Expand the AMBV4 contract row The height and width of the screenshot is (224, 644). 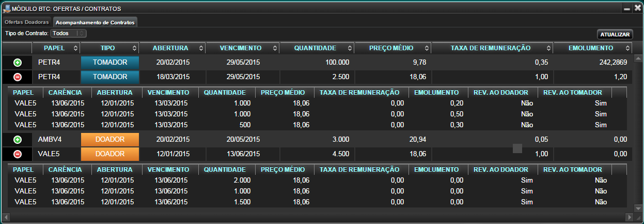pyautogui.click(x=17, y=140)
